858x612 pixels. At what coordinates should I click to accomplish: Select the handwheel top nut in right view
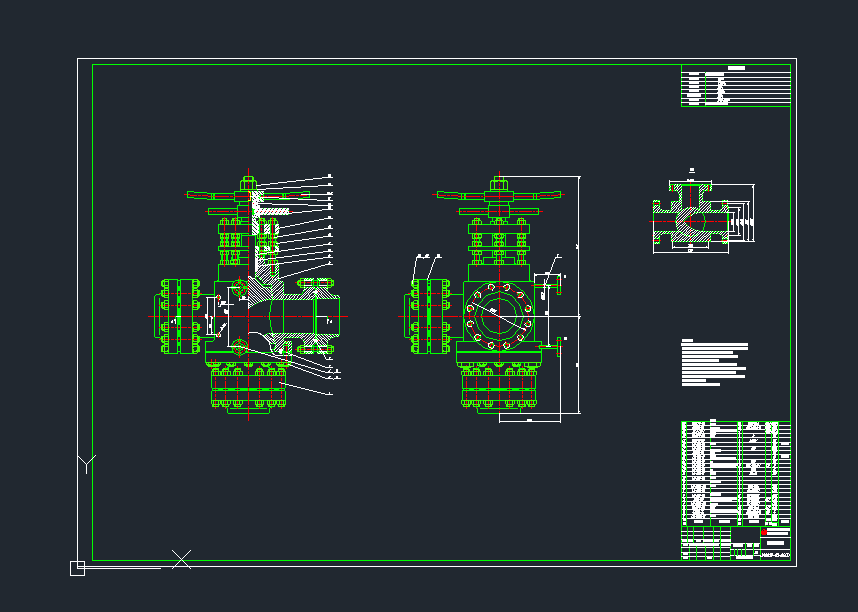pyautogui.click(x=498, y=183)
